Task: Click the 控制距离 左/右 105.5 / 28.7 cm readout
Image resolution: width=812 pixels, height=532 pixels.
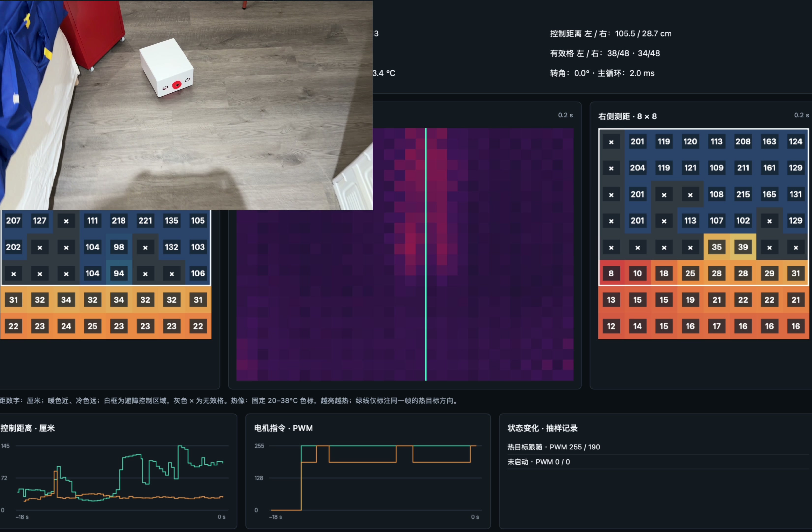Action: (611, 33)
